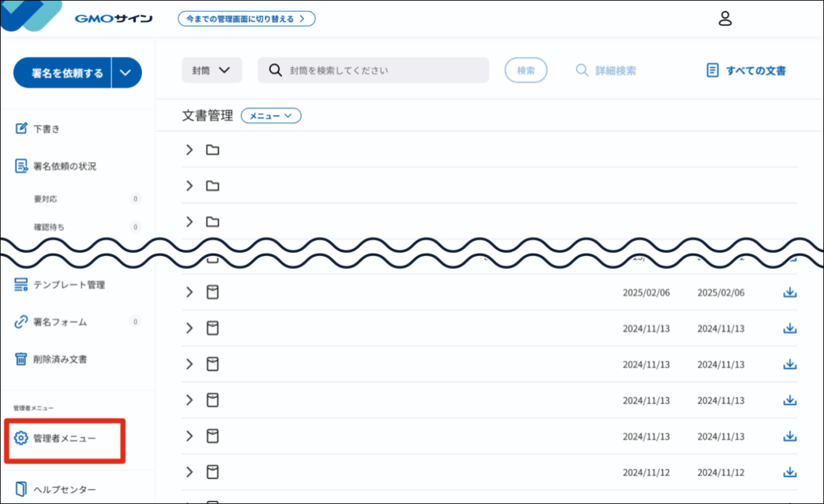Open 署名依頼の状況 in sidebar
Image resolution: width=824 pixels, height=504 pixels.
tap(64, 166)
